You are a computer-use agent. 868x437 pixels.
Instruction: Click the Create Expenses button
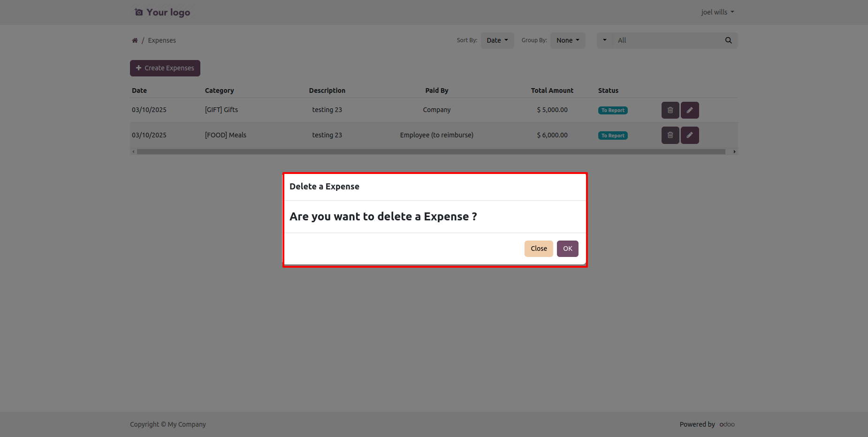(x=165, y=68)
